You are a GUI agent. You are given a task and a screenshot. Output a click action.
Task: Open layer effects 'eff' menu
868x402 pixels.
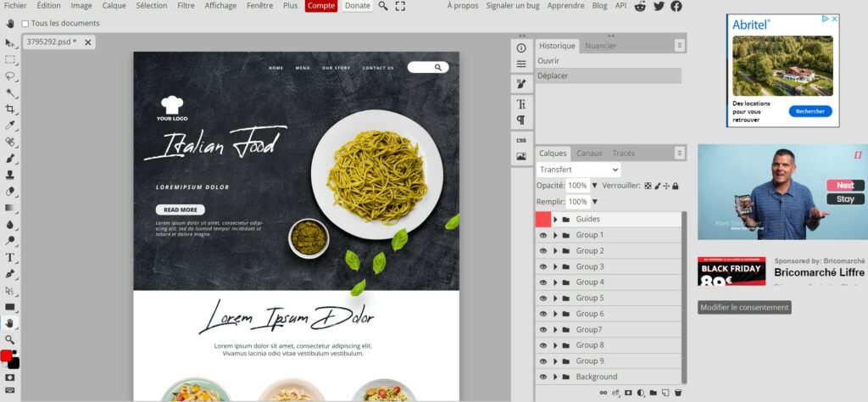click(x=615, y=393)
